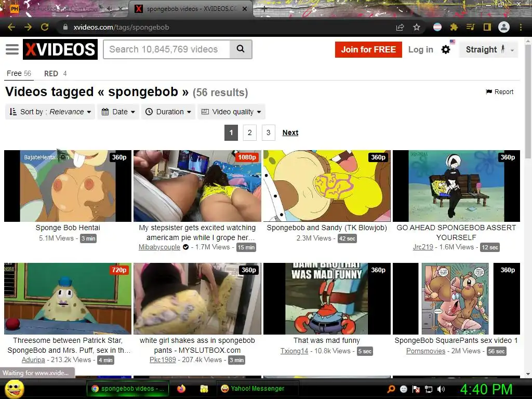Go to results page 3

click(269, 132)
